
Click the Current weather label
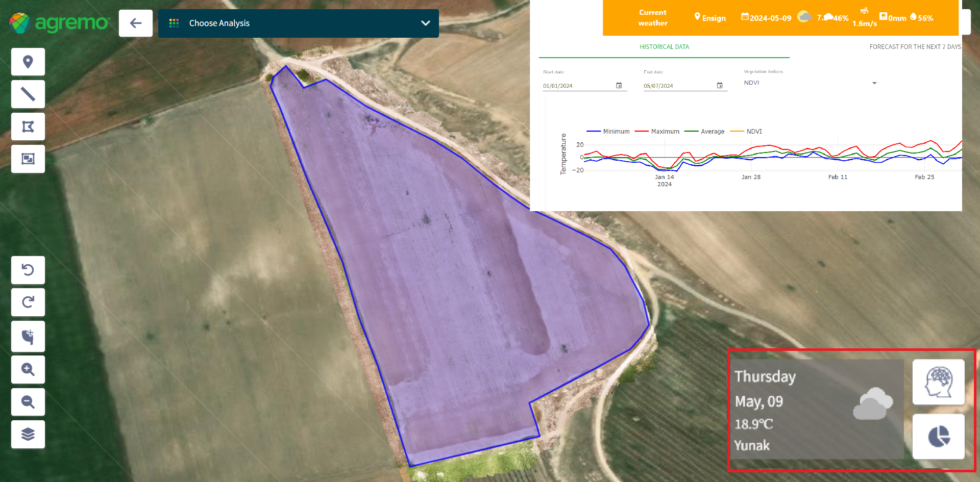coord(653,18)
